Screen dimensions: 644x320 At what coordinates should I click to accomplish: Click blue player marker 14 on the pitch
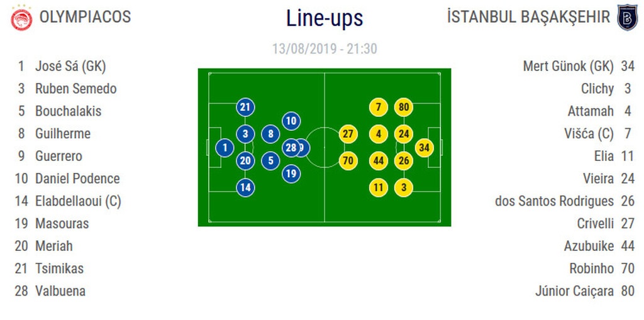245,187
